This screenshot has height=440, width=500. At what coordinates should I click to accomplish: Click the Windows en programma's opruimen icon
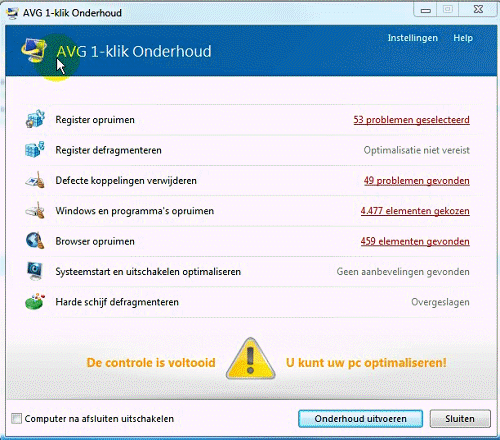point(35,210)
